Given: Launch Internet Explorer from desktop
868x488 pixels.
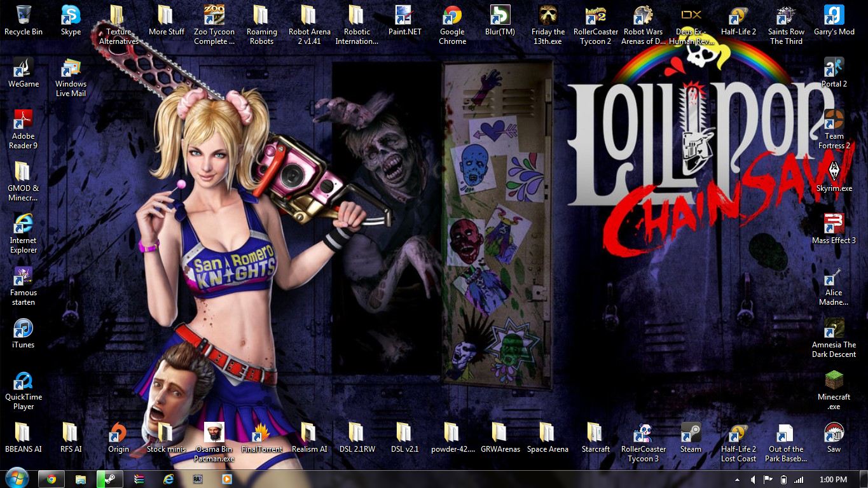Looking at the screenshot, I should [24, 233].
